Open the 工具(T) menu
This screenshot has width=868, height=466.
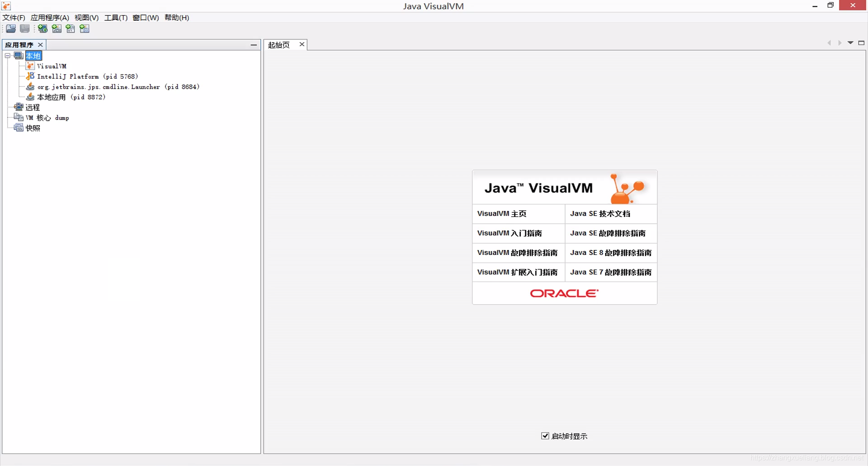click(115, 18)
